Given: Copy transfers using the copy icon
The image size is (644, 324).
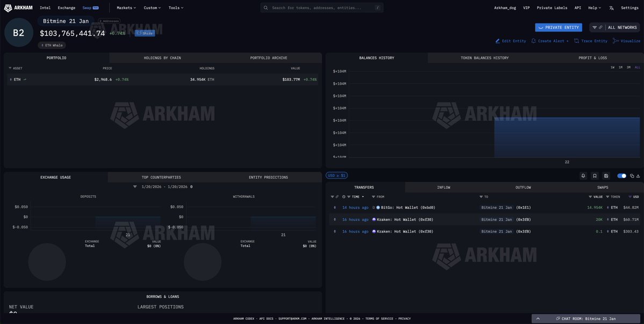Looking at the screenshot, I should point(632,175).
